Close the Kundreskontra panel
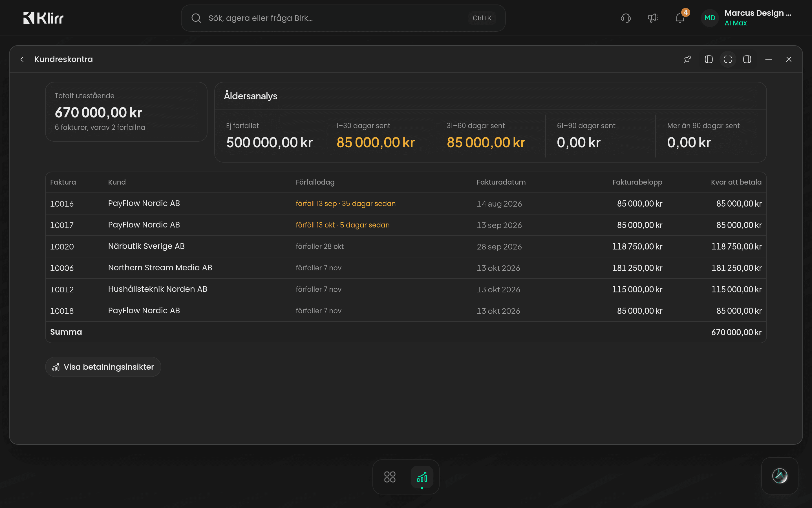 789,60
